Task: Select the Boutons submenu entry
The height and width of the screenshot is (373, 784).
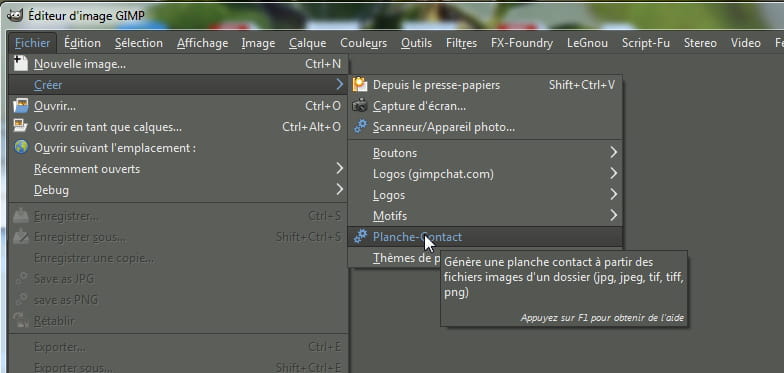Action: [x=485, y=153]
